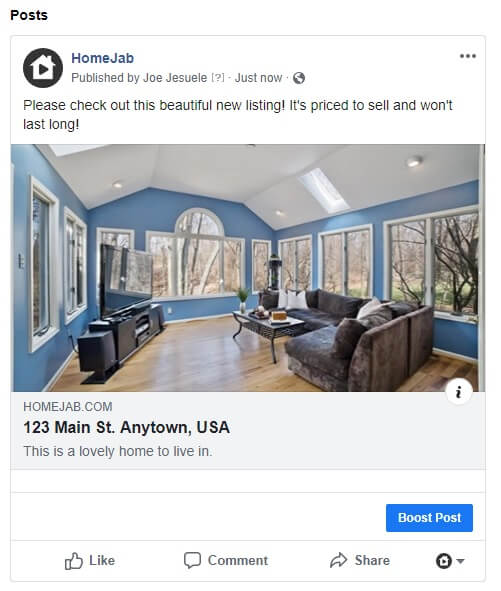Click the info icon on listing image

coord(458,392)
